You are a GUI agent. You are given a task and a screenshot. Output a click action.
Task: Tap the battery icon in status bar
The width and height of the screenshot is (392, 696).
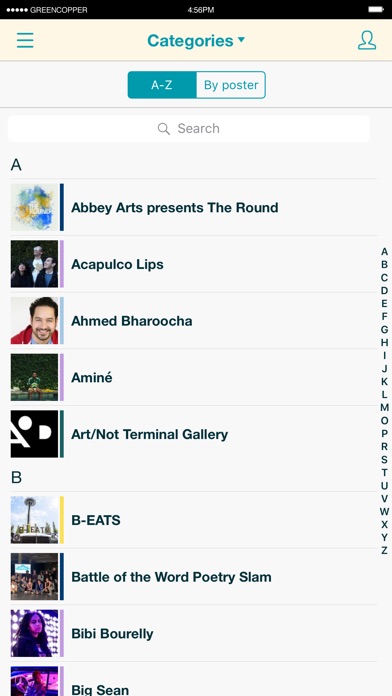376,9
